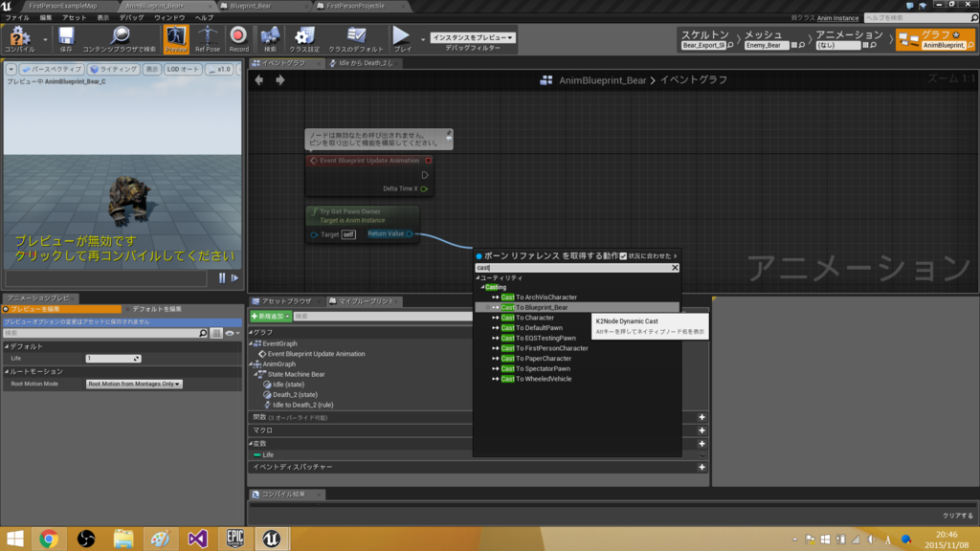Clear the cast search text
Image resolution: width=980 pixels, height=551 pixels.
(675, 268)
